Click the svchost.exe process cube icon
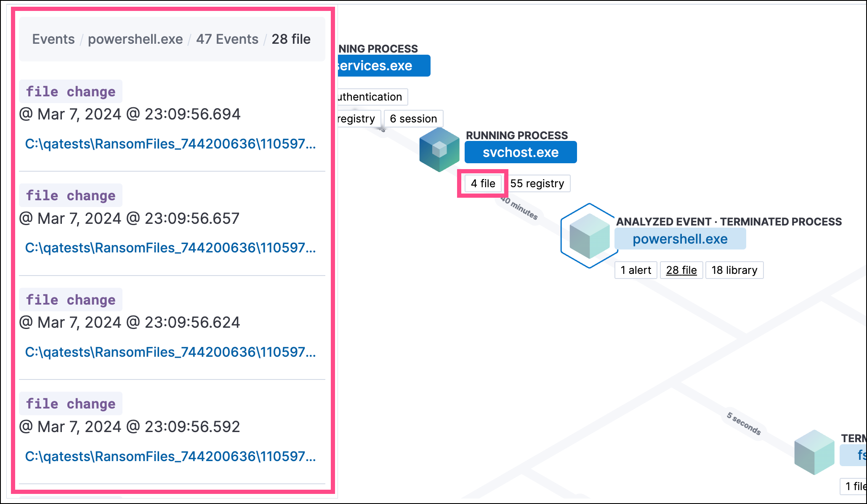Viewport: 867px width, 504px height. coord(439,150)
